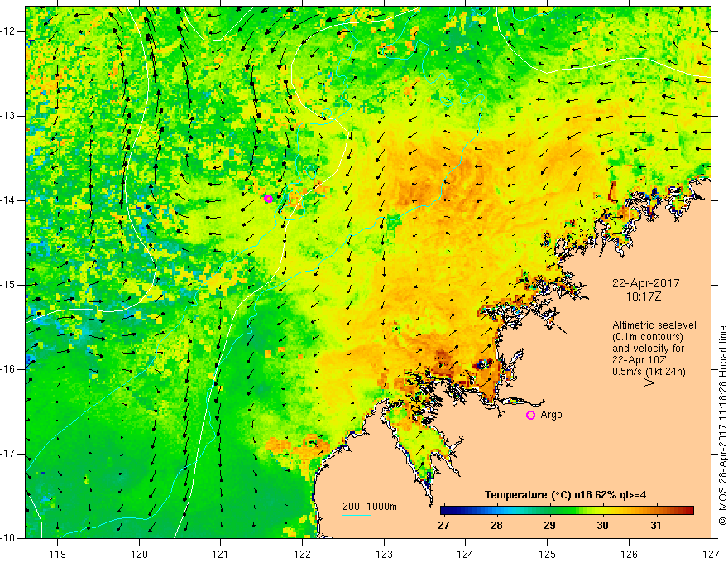The height and width of the screenshot is (563, 728).
Task: Click longitude label '121'
Action: [221, 554]
